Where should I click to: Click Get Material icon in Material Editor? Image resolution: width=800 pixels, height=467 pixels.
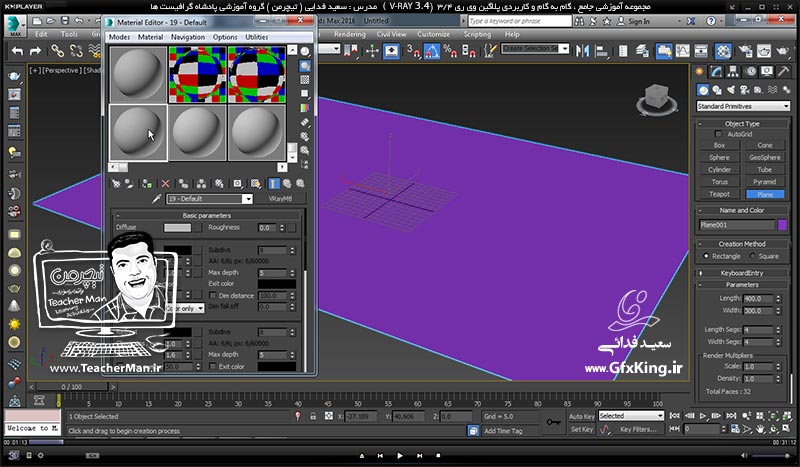[116, 184]
